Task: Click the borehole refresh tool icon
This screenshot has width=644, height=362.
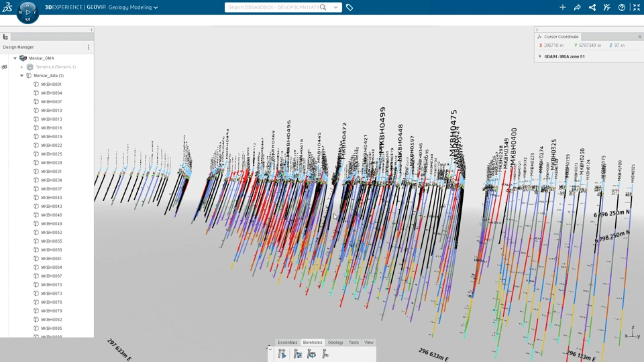Action: coord(312,354)
